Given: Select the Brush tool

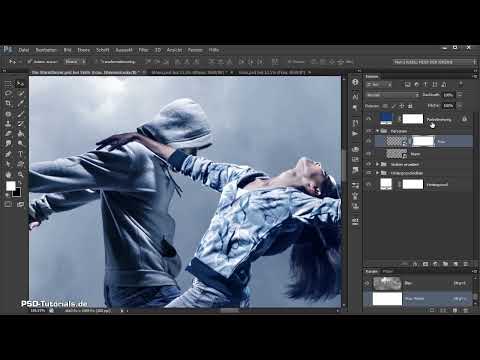Looking at the screenshot, I should point(20,114).
